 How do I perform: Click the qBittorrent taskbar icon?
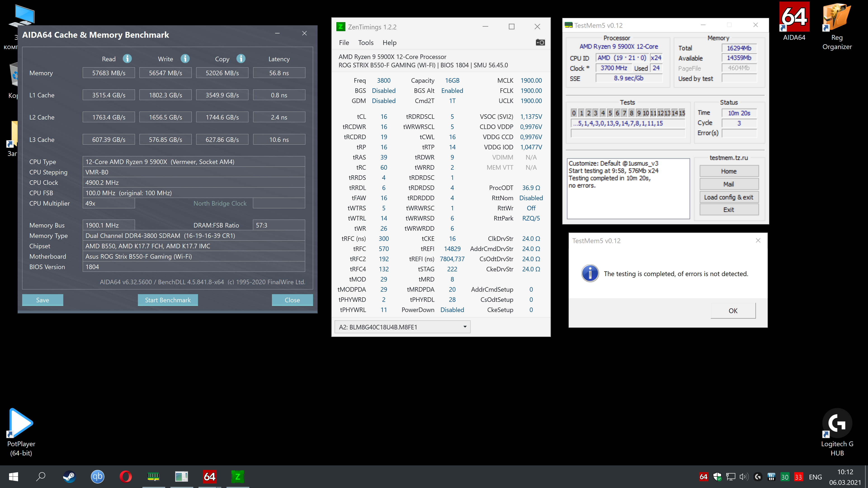pos(98,476)
